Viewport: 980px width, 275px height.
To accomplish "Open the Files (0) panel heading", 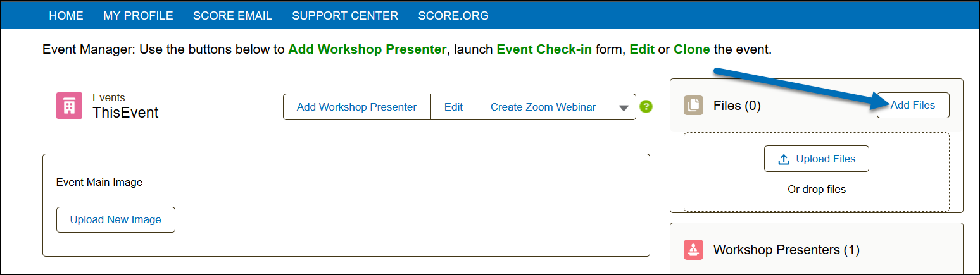I will 737,106.
